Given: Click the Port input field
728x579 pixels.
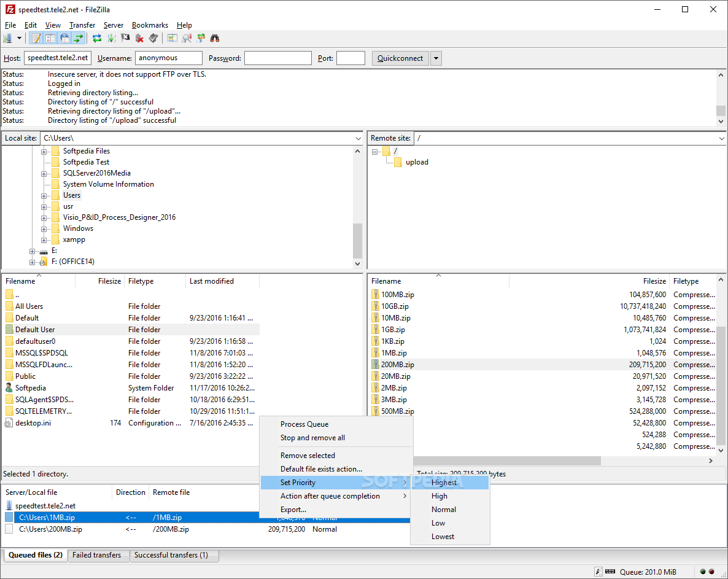Looking at the screenshot, I should (x=350, y=58).
